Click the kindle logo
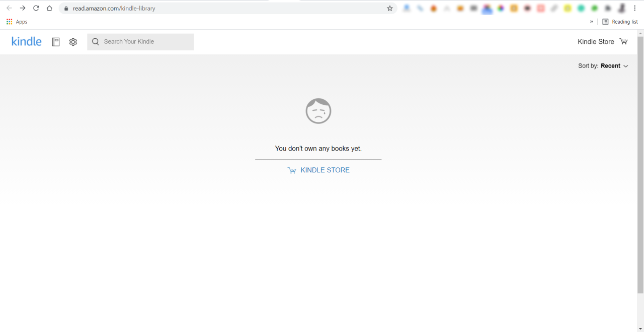The image size is (644, 332). 27,42
